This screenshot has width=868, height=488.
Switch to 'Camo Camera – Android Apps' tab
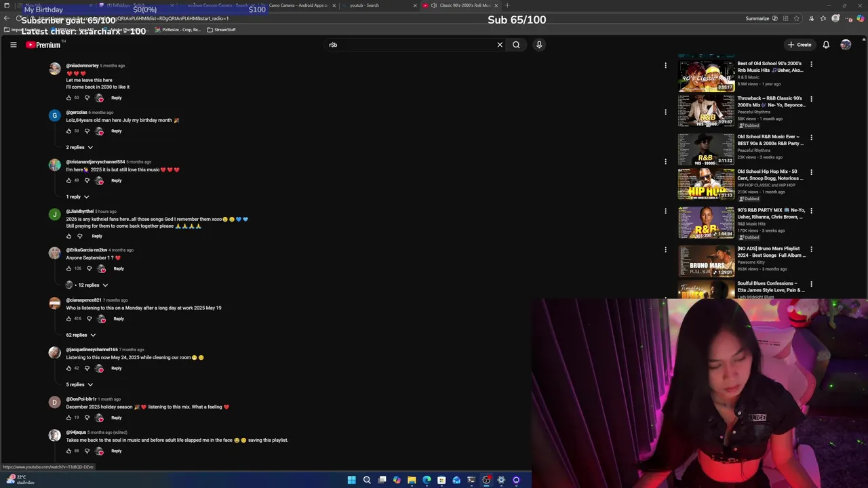(x=298, y=5)
